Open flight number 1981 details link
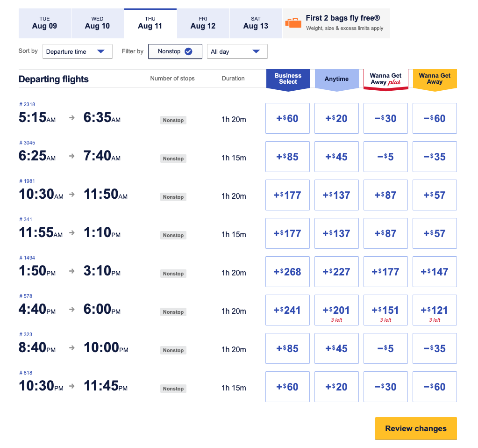The height and width of the screenshot is (448, 478). point(27,181)
